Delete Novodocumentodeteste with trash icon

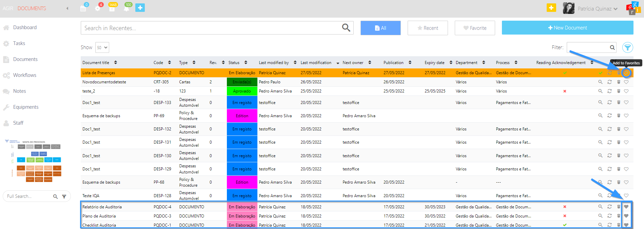(619, 82)
